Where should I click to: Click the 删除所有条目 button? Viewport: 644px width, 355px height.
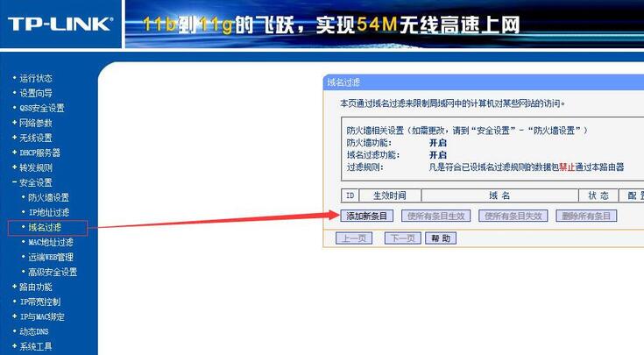[x=586, y=216]
